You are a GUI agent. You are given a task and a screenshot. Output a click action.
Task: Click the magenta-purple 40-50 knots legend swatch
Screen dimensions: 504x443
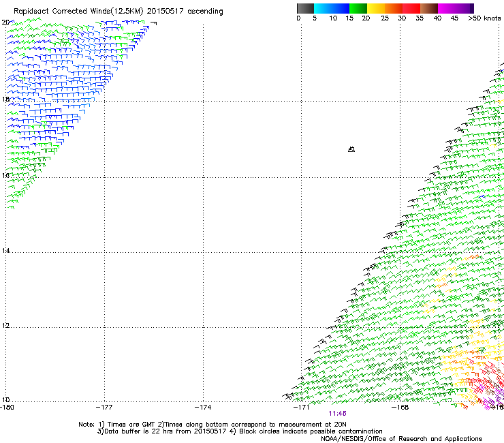[x=456, y=8]
